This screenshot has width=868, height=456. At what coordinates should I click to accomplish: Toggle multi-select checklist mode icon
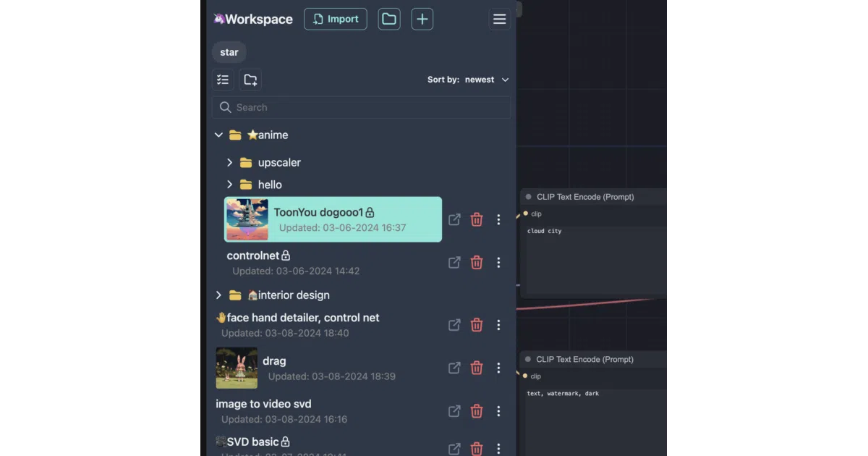223,80
